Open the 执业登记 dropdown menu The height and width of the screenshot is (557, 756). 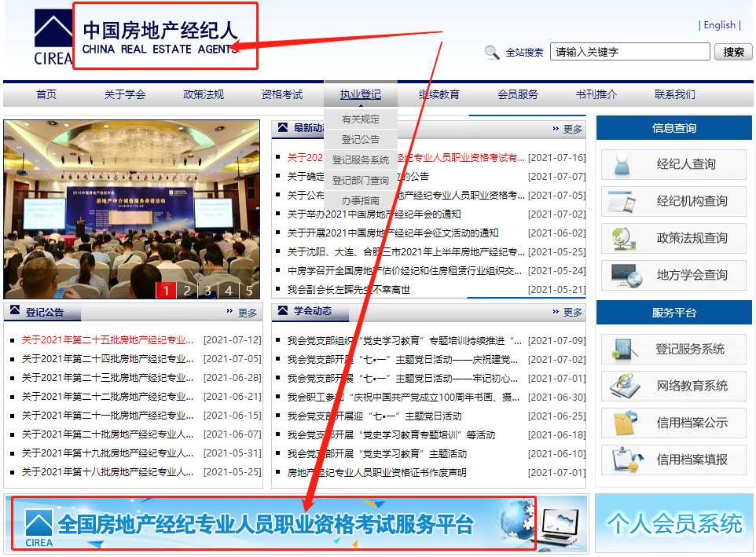coord(361,94)
